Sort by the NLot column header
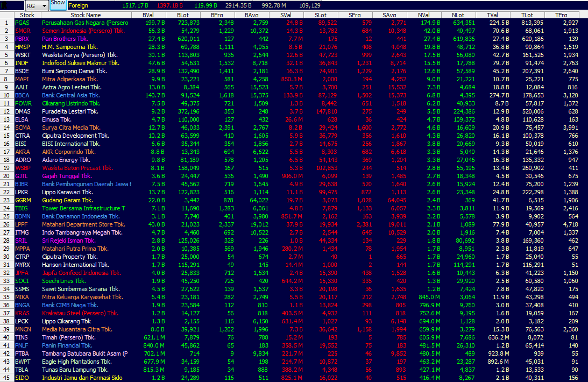The image size is (588, 382). point(458,15)
